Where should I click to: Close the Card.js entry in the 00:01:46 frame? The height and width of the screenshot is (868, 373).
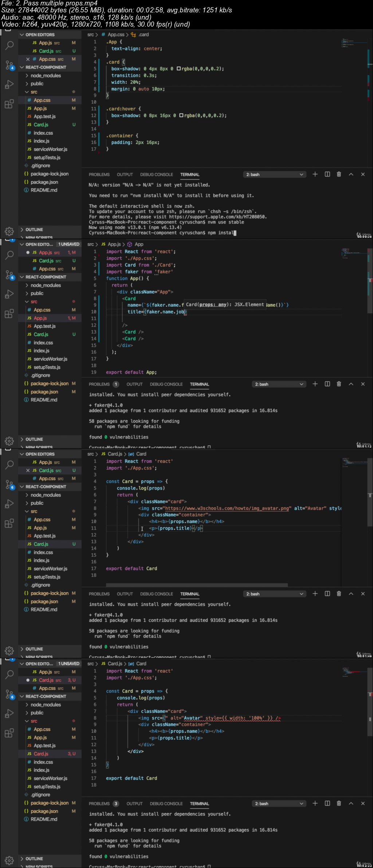pos(28,470)
